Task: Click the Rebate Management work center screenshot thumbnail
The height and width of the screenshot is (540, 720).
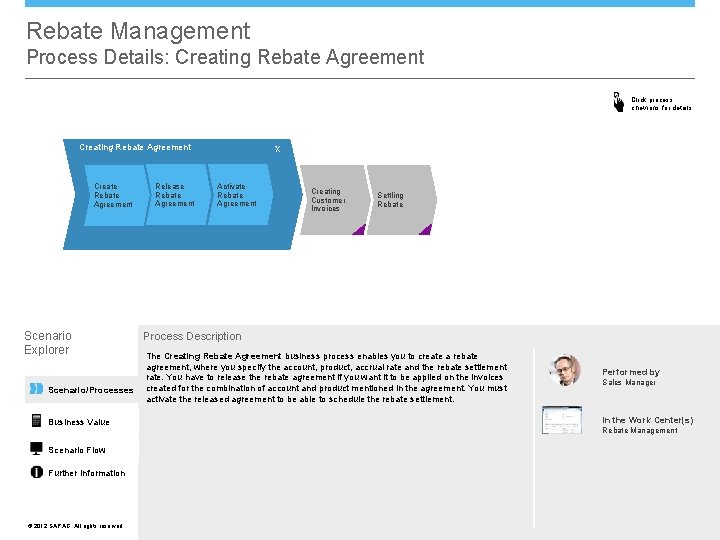Action: 562,420
